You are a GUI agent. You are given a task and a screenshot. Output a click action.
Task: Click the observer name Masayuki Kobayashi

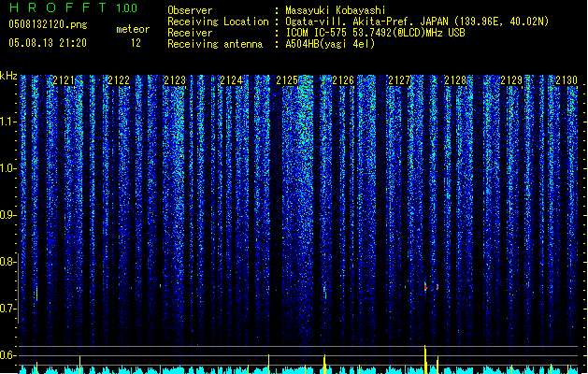[336, 10]
